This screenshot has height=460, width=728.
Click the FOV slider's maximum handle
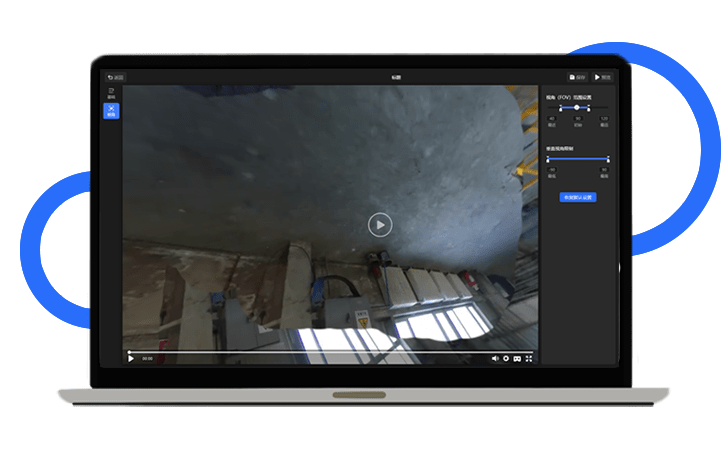click(x=589, y=107)
